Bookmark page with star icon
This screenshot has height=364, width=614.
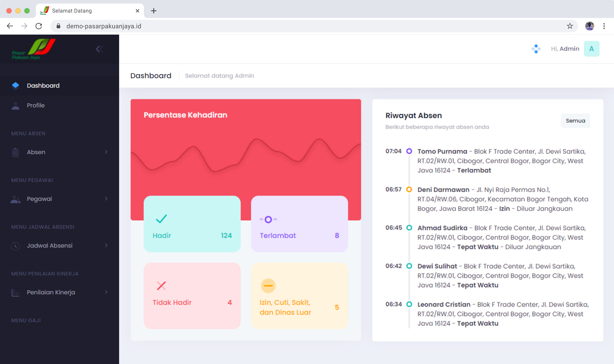[570, 26]
